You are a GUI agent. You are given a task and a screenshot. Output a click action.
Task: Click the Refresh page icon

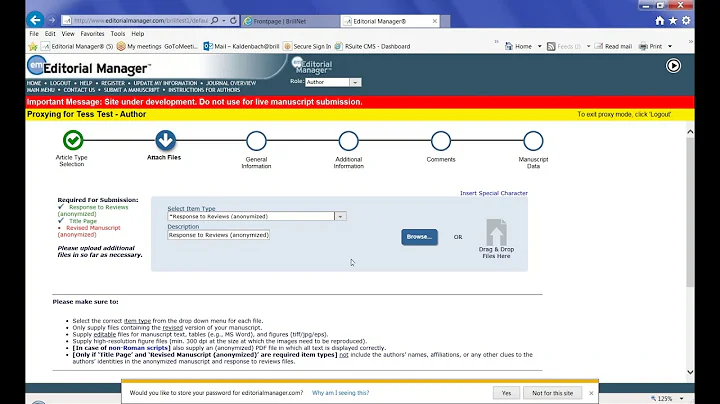[x=233, y=21]
